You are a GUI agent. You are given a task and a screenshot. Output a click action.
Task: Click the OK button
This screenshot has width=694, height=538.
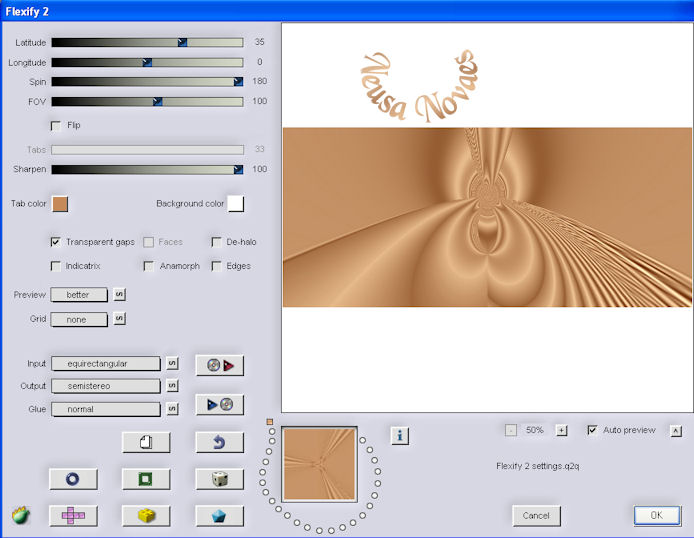click(x=657, y=515)
